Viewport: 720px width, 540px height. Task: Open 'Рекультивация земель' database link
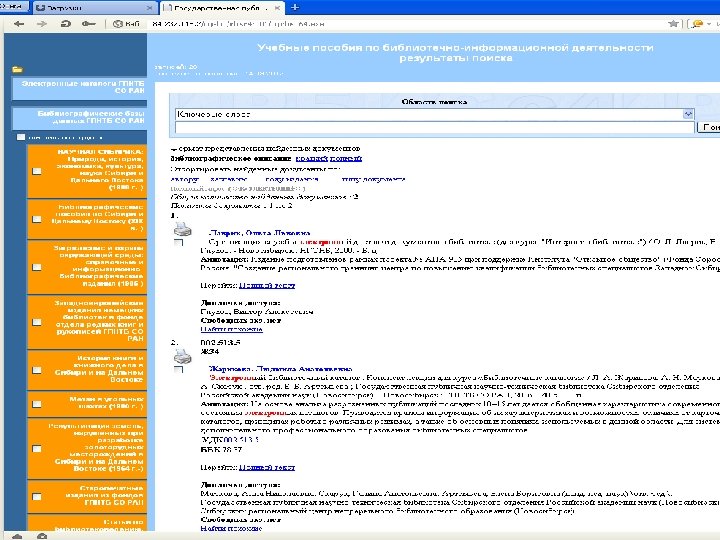[95, 447]
